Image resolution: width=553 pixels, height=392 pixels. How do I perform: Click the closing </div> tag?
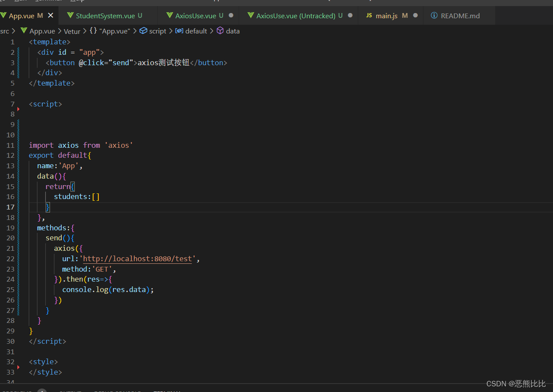tap(50, 73)
